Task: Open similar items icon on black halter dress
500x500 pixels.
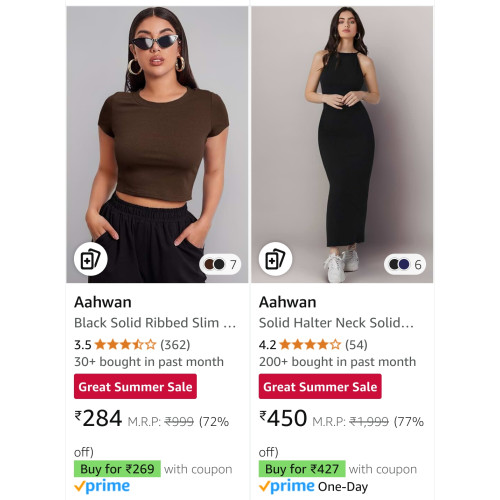Action: tap(275, 259)
